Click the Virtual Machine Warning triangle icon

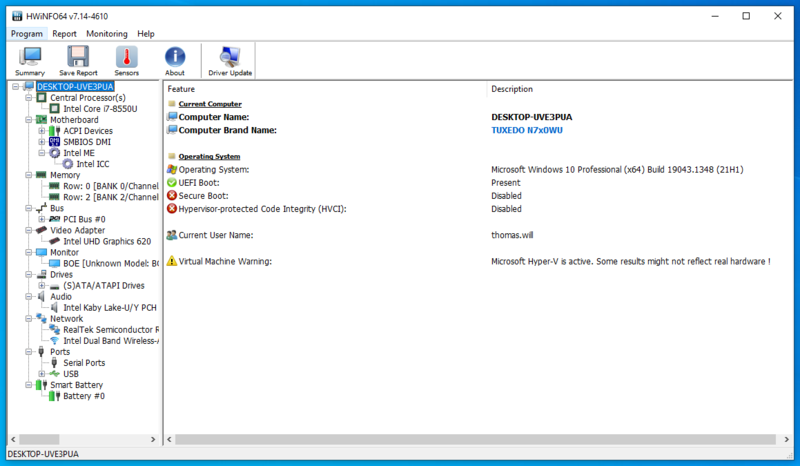tap(172, 261)
